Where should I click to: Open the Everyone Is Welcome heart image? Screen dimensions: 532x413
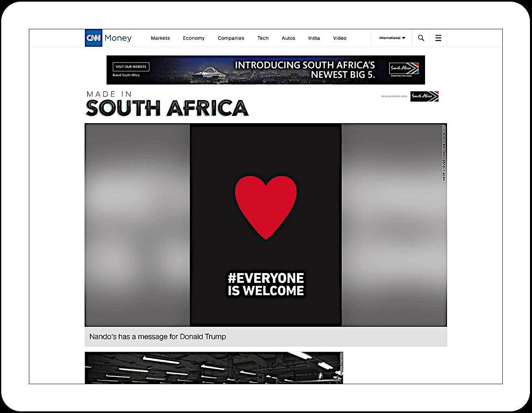click(x=266, y=225)
